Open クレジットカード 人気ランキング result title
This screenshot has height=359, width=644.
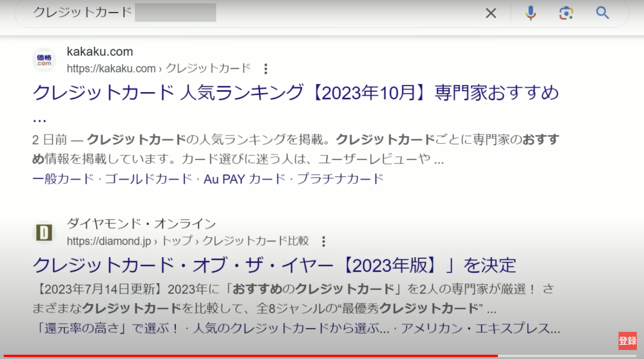[296, 93]
